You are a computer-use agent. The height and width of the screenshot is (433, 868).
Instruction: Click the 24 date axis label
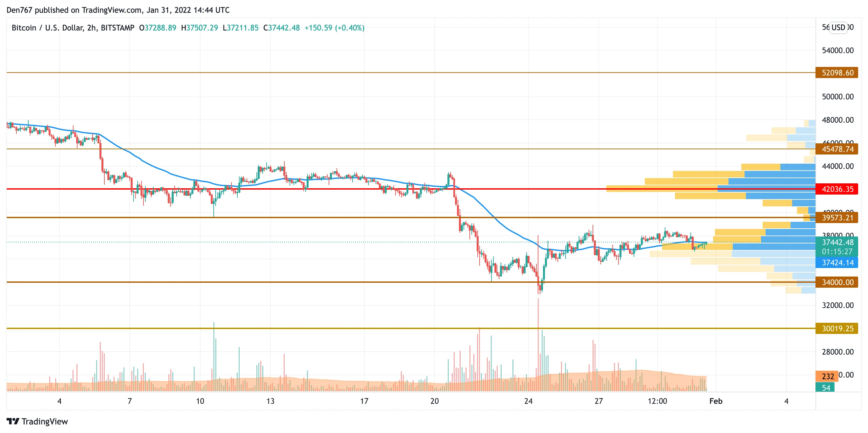[528, 401]
